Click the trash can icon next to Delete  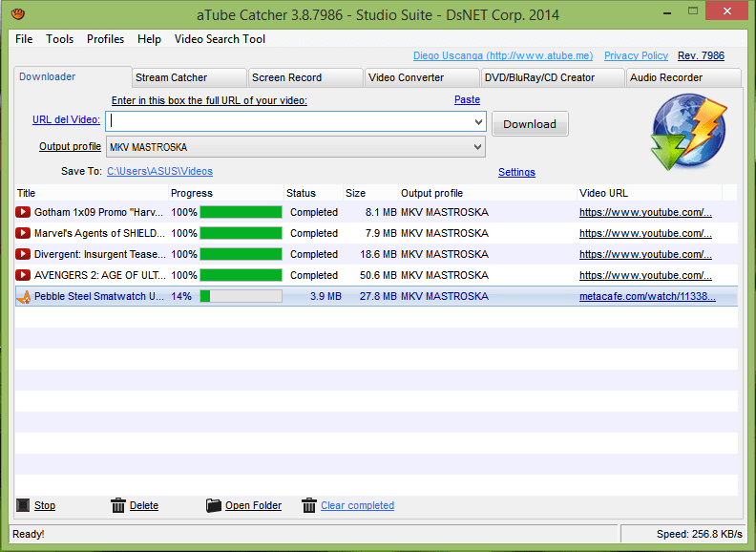tap(118, 505)
